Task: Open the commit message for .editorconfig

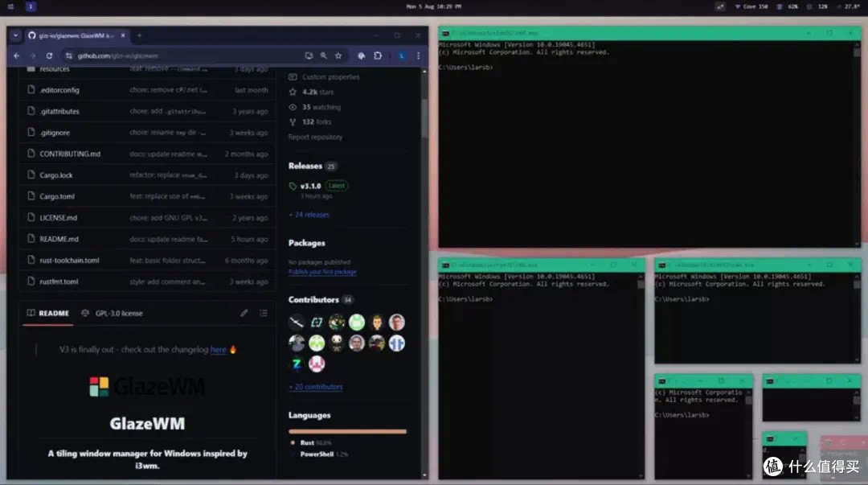Action: (168, 90)
